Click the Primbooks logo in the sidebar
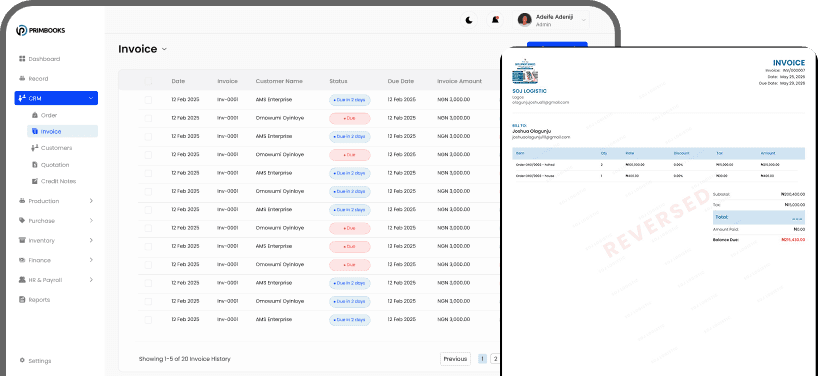Image resolution: width=819 pixels, height=376 pixels. click(x=40, y=30)
